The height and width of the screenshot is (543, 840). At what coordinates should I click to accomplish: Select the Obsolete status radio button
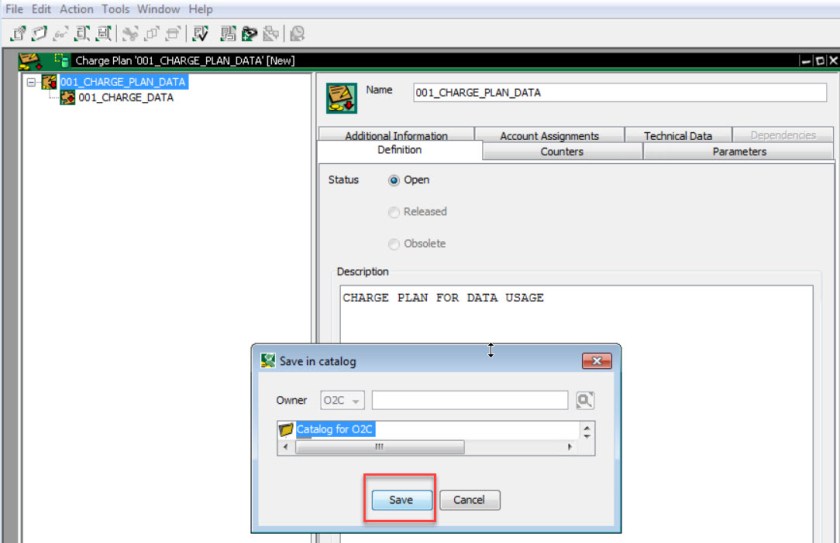click(394, 244)
